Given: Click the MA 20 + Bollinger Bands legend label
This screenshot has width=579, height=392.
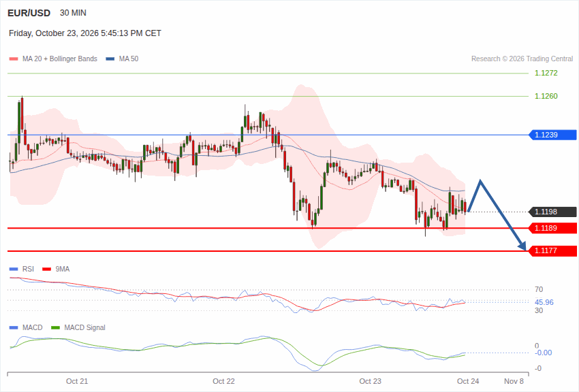Looking at the screenshot, I should [60, 59].
